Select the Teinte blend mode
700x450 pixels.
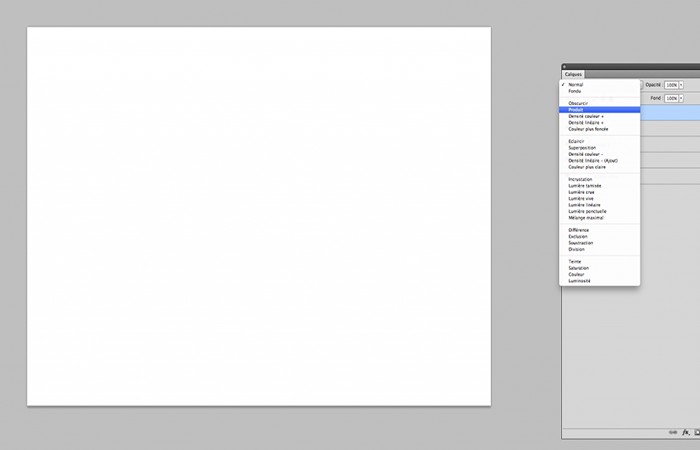600,262
